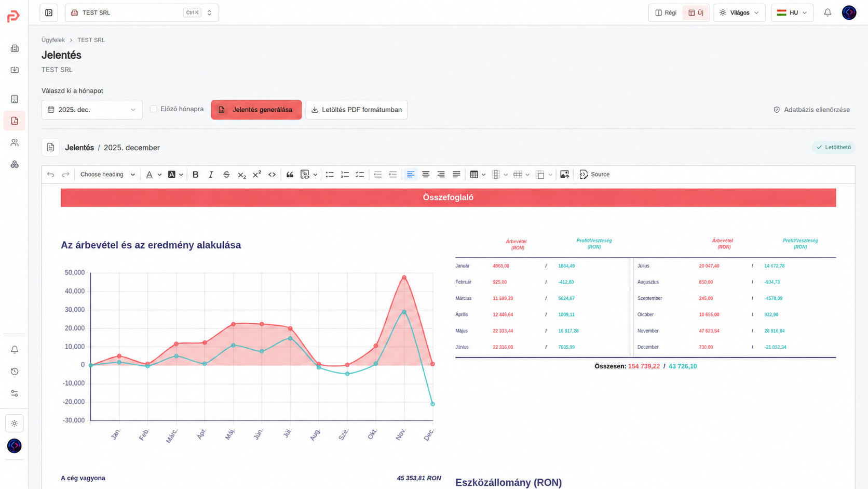The height and width of the screenshot is (489, 868).
Task: Open the organization tree sidebar icon
Action: (15, 164)
